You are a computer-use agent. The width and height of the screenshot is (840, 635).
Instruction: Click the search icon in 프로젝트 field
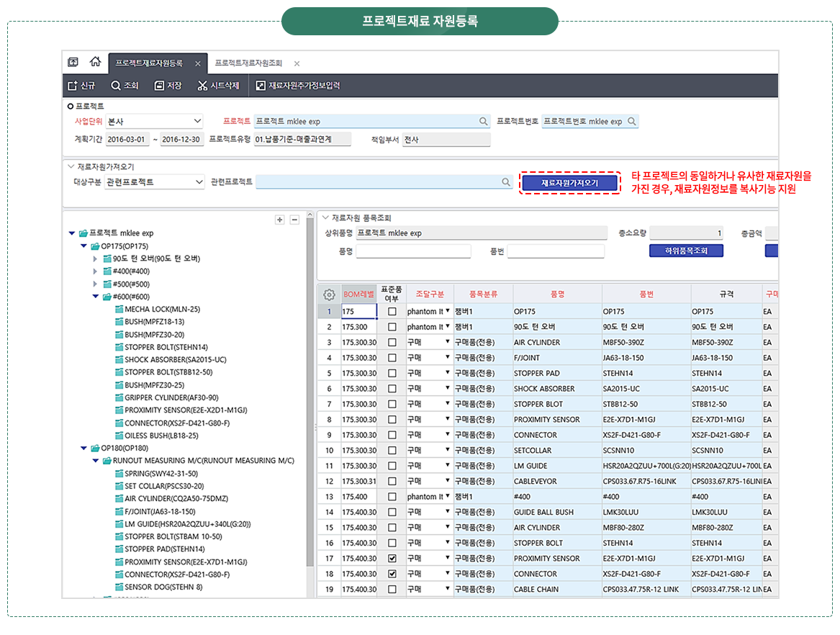click(x=483, y=122)
